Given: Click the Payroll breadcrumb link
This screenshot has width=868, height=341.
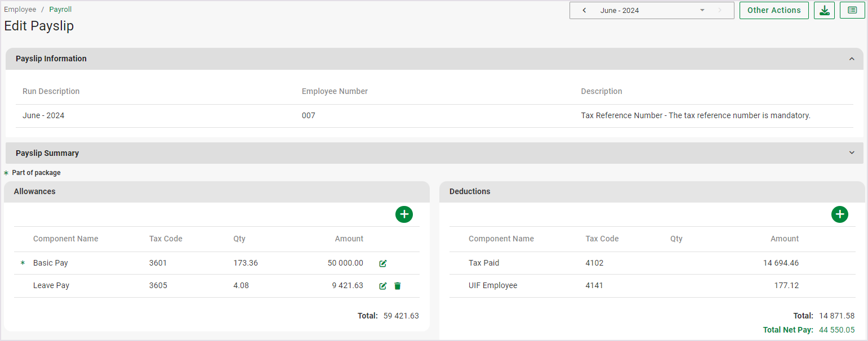Looking at the screenshot, I should click(x=60, y=10).
